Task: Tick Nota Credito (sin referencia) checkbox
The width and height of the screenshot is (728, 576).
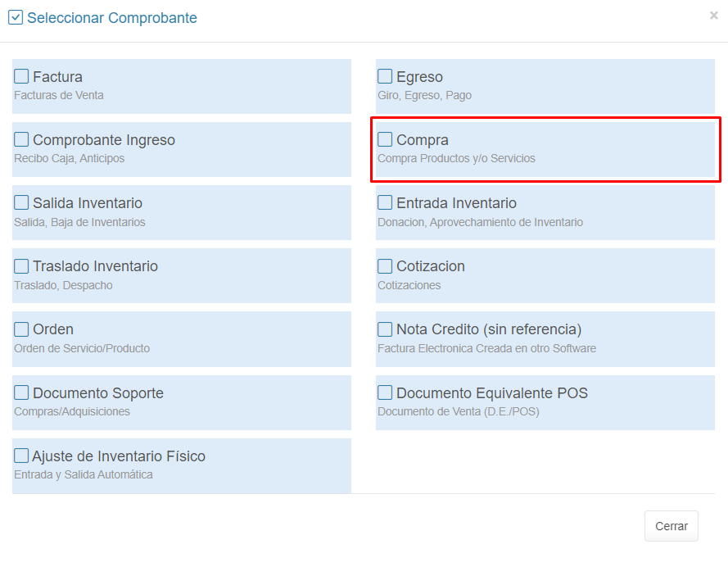Action: [x=385, y=329]
